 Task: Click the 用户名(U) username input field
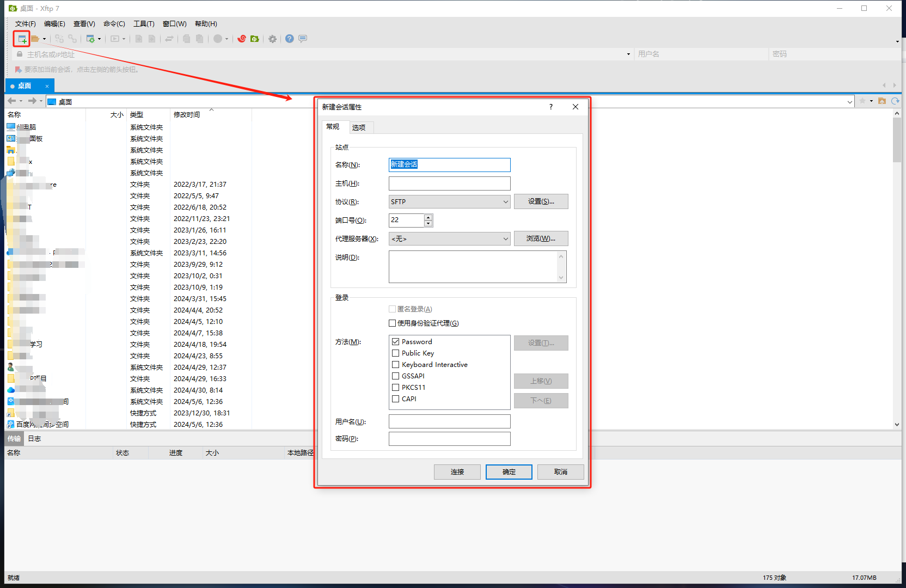point(450,422)
